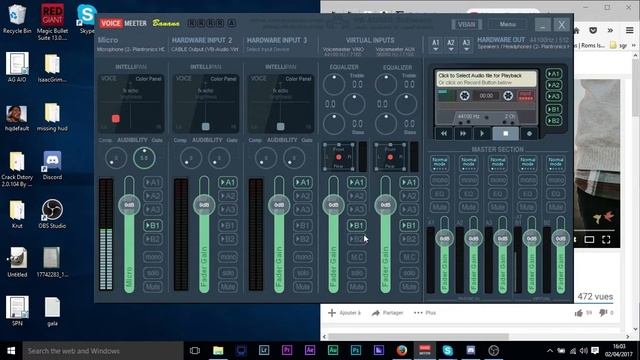Change Normal mode on master A1 bus
The width and height of the screenshot is (640, 360).
coord(440,164)
